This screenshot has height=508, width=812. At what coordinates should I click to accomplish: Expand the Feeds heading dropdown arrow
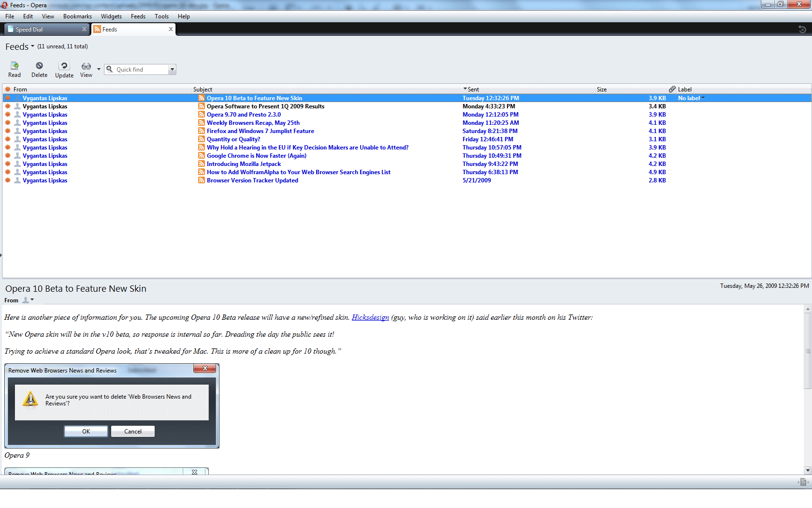tap(32, 46)
